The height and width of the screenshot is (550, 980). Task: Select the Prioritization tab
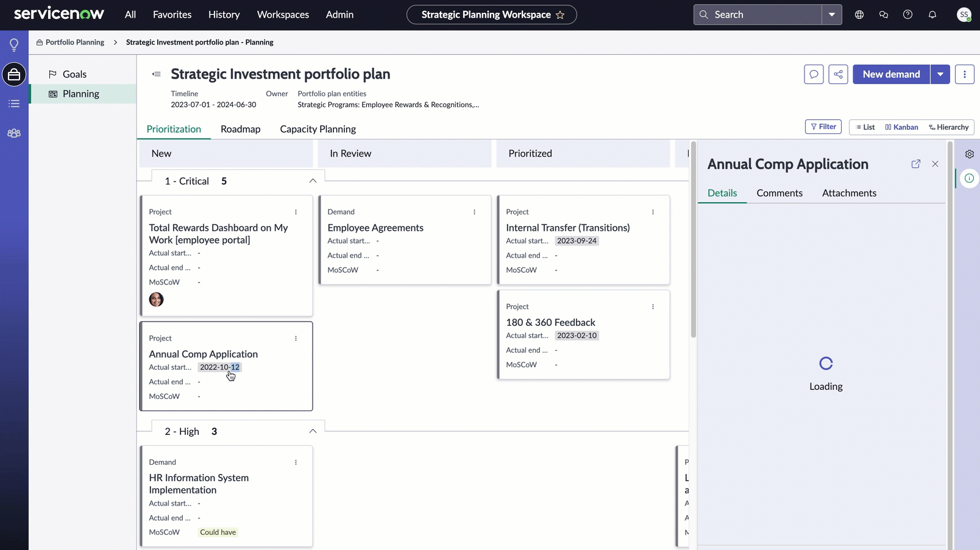(174, 129)
